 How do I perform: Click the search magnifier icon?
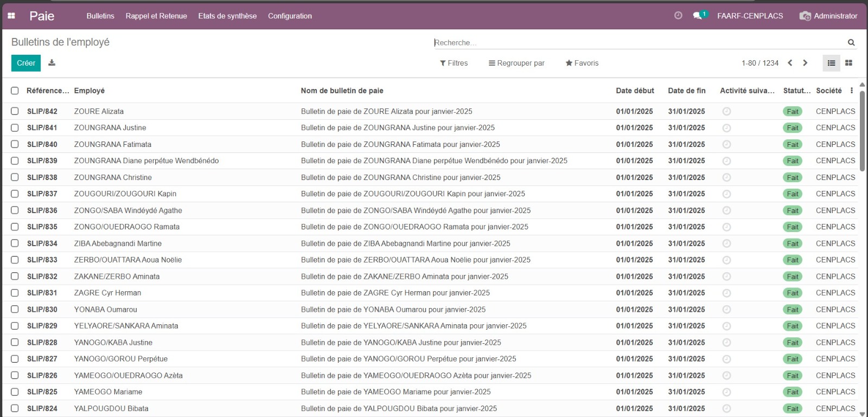(x=851, y=42)
